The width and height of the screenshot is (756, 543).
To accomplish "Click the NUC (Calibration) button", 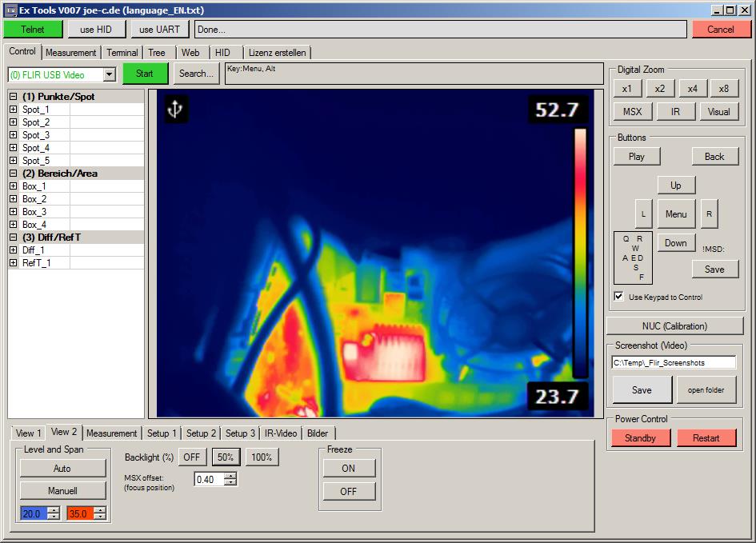I will pos(674,326).
